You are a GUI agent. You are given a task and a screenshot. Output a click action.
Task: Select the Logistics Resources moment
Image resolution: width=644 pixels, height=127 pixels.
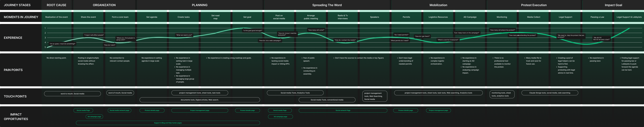click(x=438, y=17)
